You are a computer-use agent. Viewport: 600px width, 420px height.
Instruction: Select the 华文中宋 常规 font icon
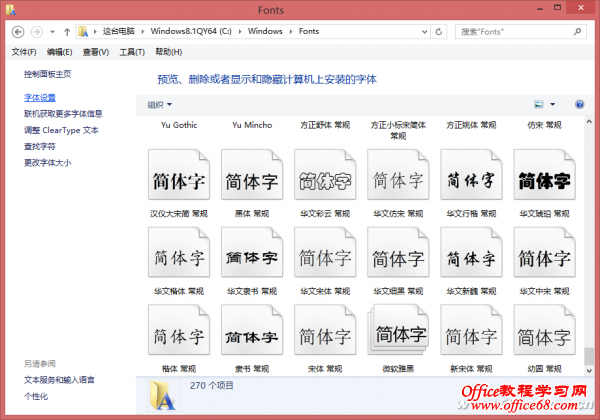[x=545, y=252]
